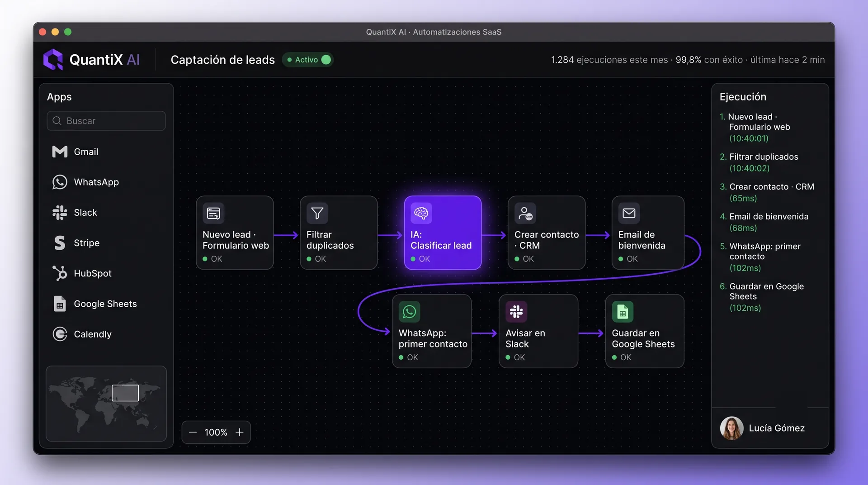This screenshot has width=868, height=485.
Task: Open execution step 4 Email de bienvenida
Action: pyautogui.click(x=764, y=222)
